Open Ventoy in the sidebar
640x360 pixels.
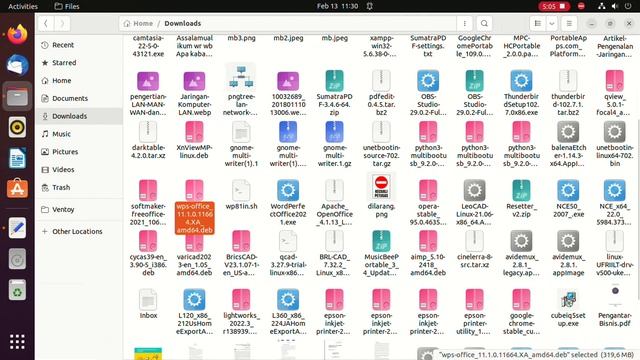79,209
